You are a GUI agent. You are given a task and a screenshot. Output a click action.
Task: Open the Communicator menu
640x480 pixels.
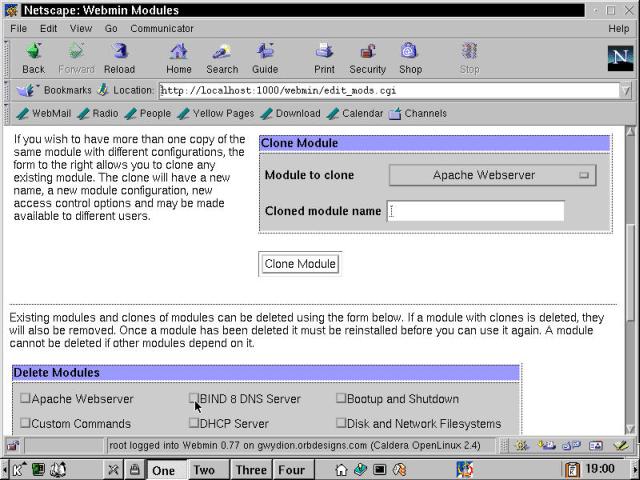click(x=162, y=29)
